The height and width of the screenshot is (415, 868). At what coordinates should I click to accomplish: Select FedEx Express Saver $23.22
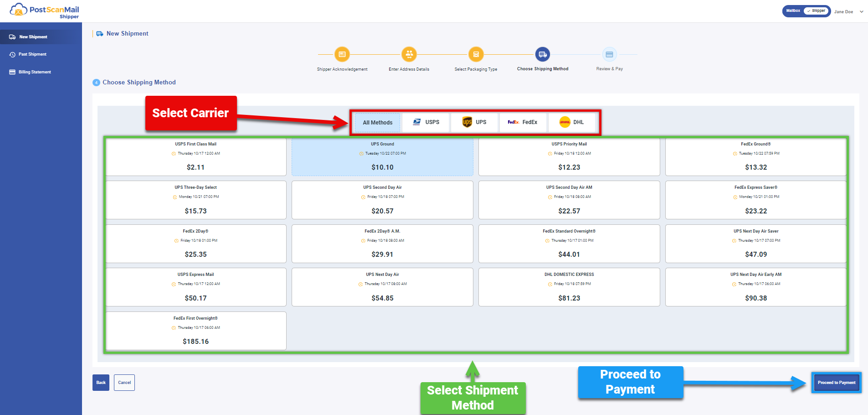(755, 200)
